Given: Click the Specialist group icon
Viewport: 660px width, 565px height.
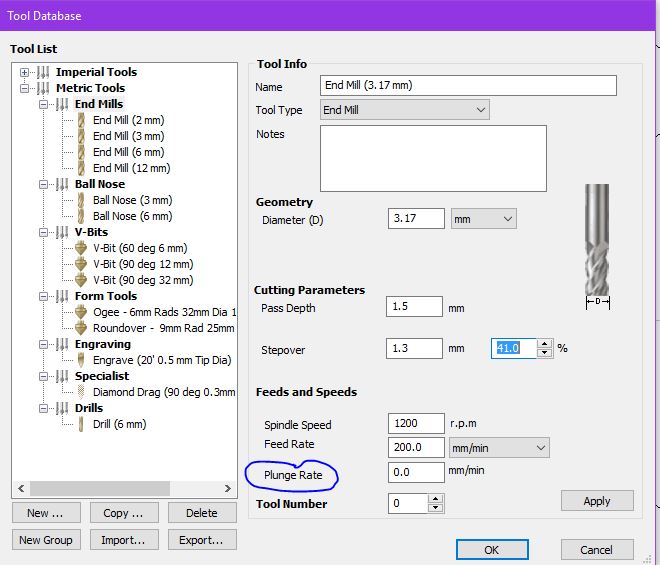Looking at the screenshot, I should pos(62,376).
